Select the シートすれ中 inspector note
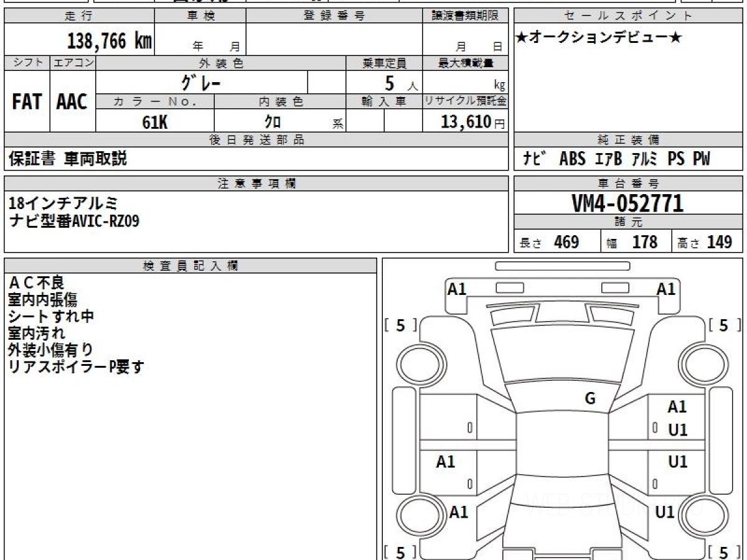Viewport: 747px width, 560px height. (x=51, y=317)
